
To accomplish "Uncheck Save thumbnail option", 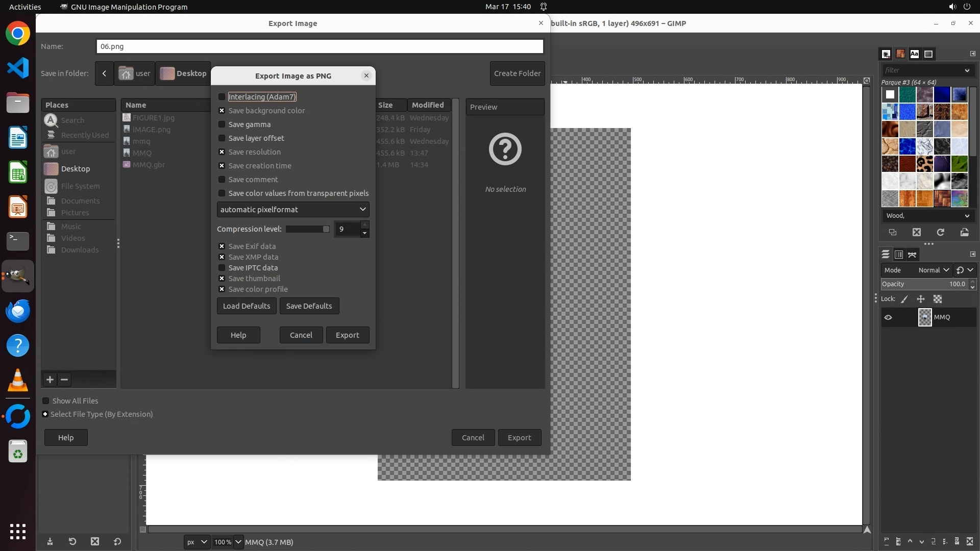I will click(x=222, y=279).
